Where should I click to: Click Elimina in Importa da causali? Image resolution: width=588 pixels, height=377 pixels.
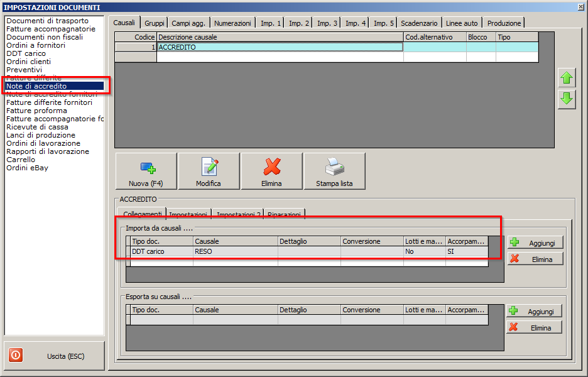tap(535, 259)
